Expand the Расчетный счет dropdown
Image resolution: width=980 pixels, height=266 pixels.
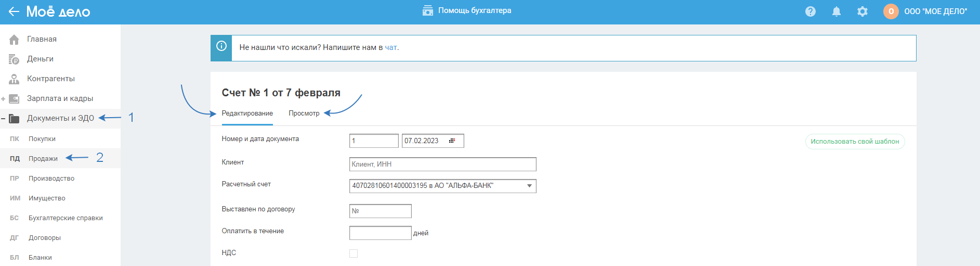click(x=529, y=186)
